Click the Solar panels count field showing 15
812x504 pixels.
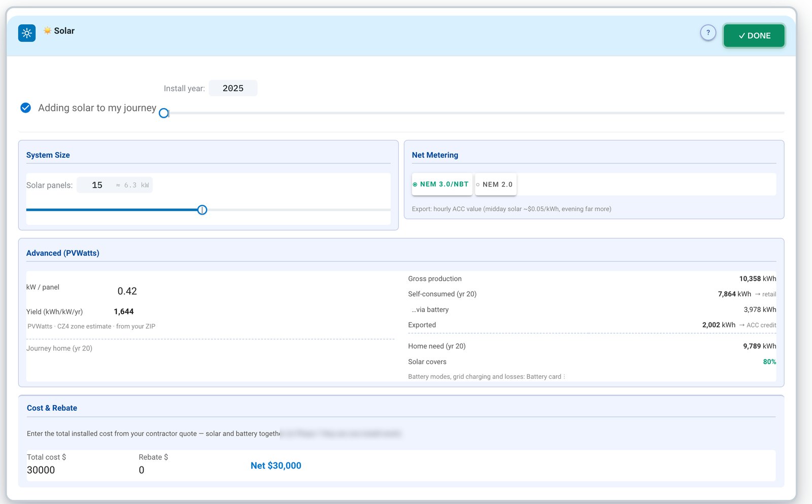[x=97, y=185]
